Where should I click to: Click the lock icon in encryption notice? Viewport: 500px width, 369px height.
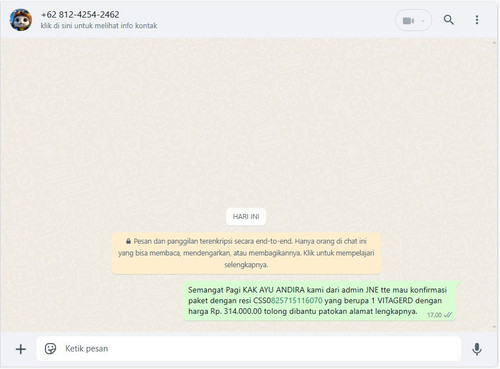(128, 241)
